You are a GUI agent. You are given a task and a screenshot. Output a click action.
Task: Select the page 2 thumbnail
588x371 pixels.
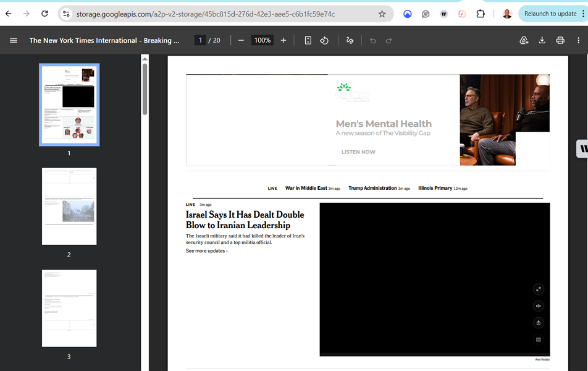pyautogui.click(x=69, y=206)
